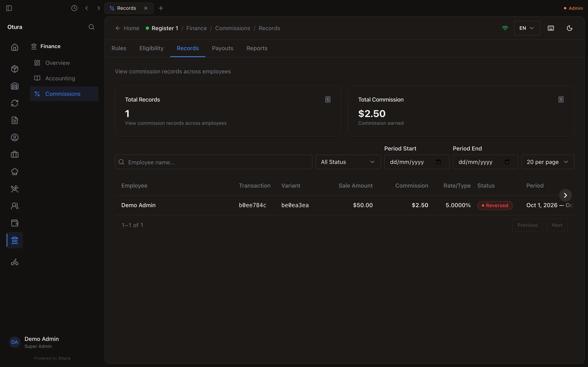Viewport: 588px width, 367px height.
Task: Toggle the sidebar panel icon
Action: point(9,8)
